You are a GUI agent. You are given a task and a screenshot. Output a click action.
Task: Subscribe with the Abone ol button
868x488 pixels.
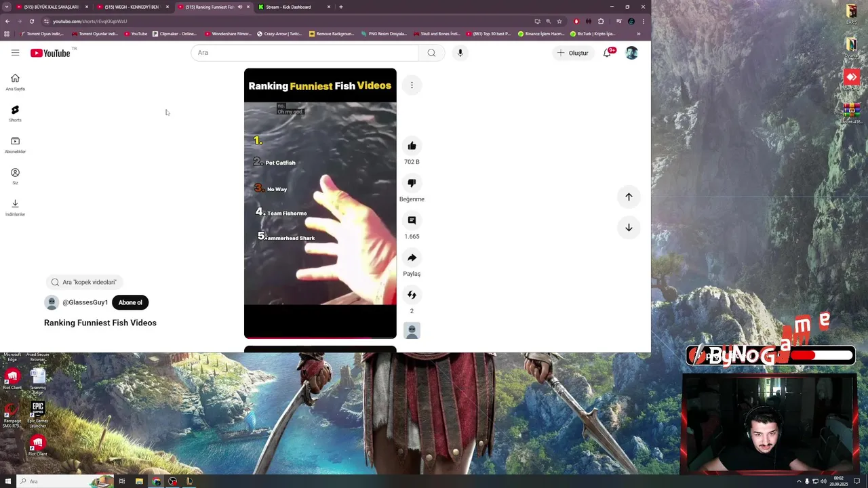point(130,302)
